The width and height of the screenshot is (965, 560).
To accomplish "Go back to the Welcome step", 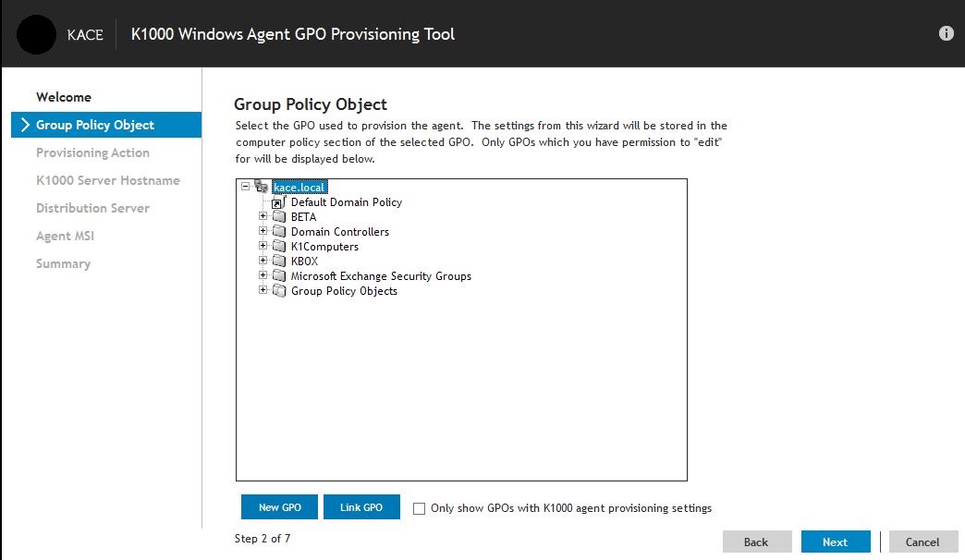I will pos(64,96).
